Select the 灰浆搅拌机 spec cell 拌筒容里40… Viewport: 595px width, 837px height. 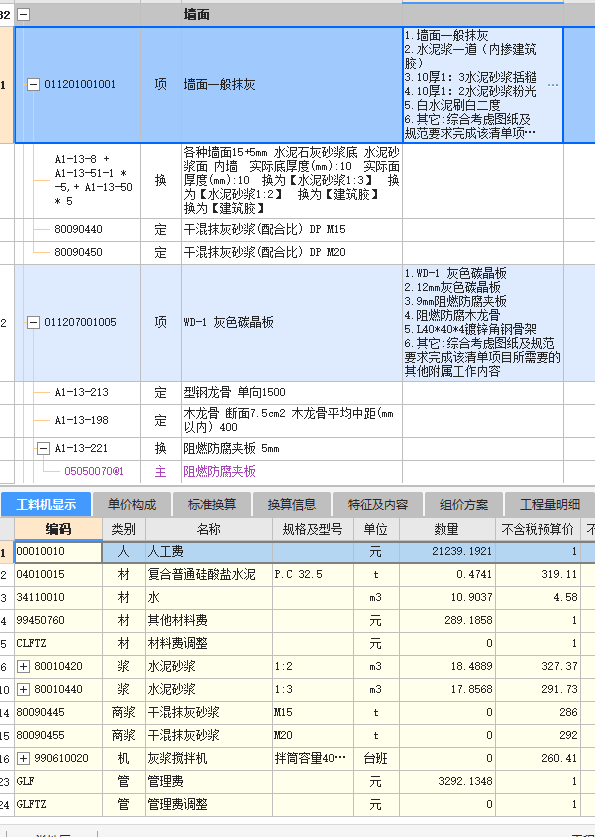pyautogui.click(x=313, y=758)
